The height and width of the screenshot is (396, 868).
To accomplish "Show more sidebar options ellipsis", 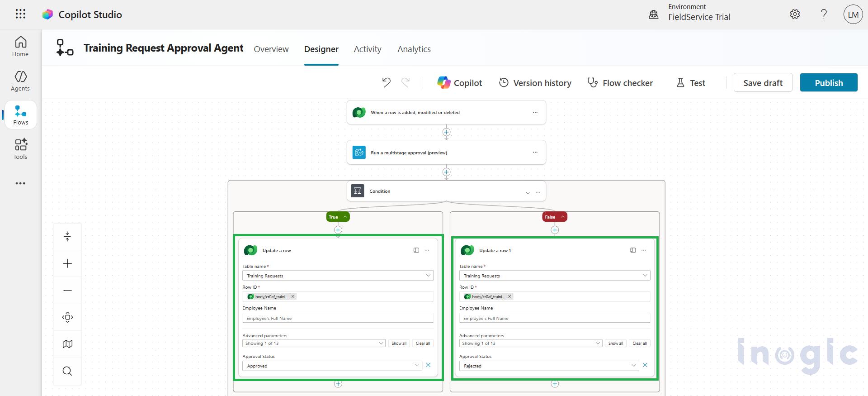I will point(20,183).
